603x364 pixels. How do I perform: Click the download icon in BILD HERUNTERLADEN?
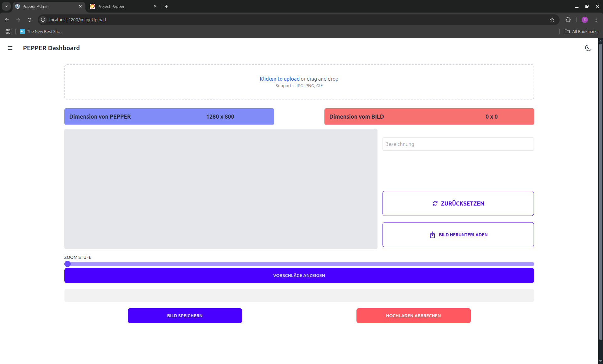pyautogui.click(x=432, y=235)
